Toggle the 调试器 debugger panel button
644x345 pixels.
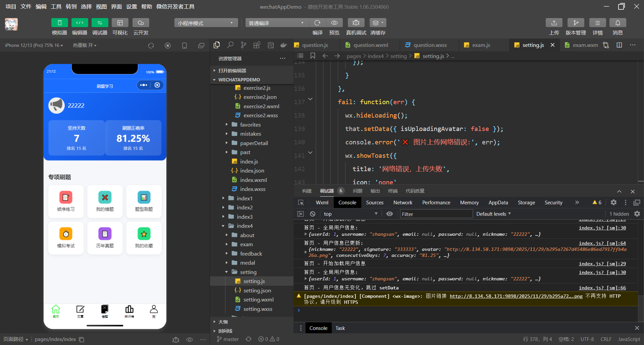100,23
